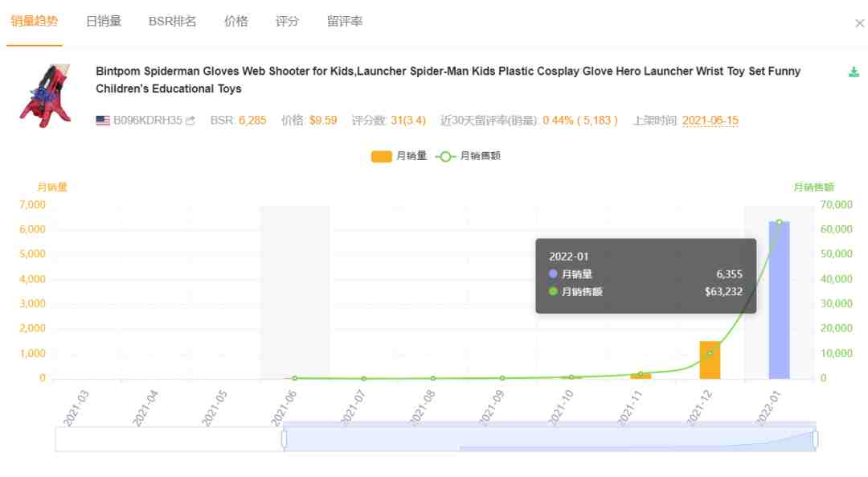Click the 2021-12 orange sales bar

[x=710, y=360]
